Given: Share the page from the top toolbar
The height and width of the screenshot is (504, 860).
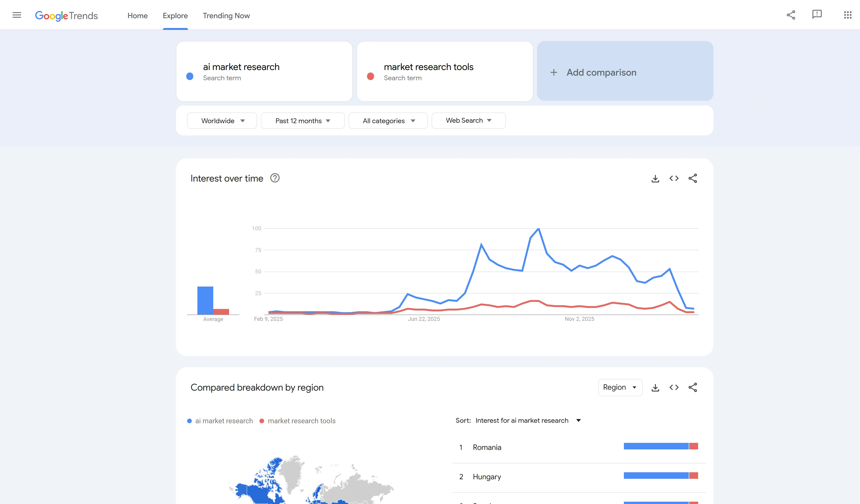Looking at the screenshot, I should pos(791,15).
